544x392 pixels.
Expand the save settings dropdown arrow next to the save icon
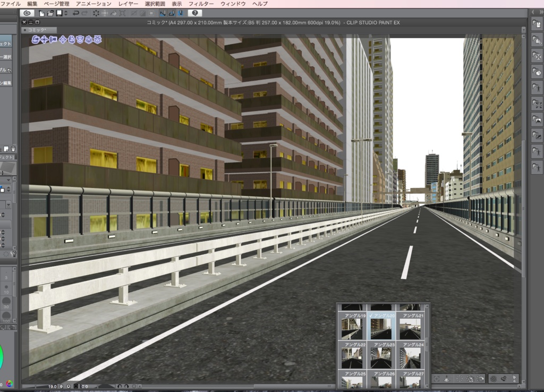tap(65, 11)
